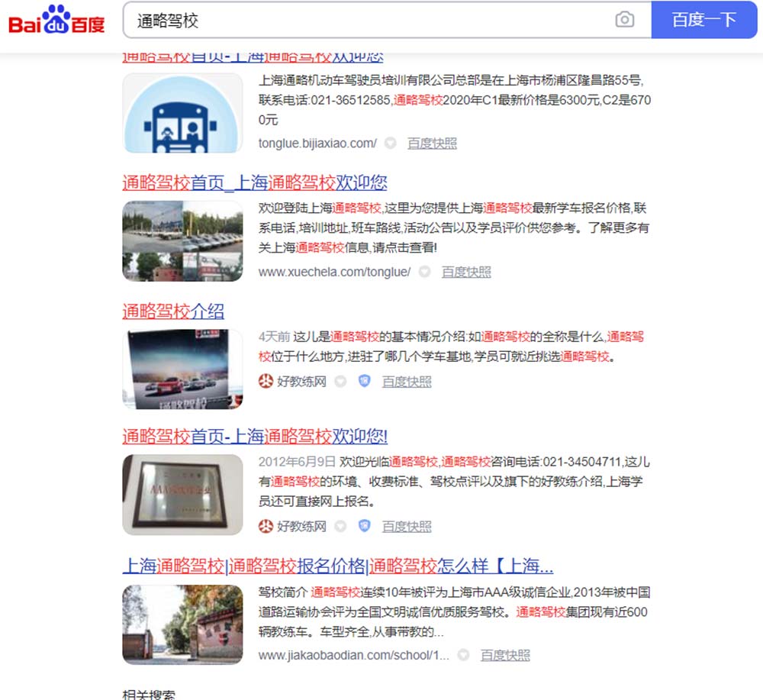The image size is (763, 700).
Task: Click blue shield icon in 2012年6月9日 result
Action: pyautogui.click(x=364, y=526)
